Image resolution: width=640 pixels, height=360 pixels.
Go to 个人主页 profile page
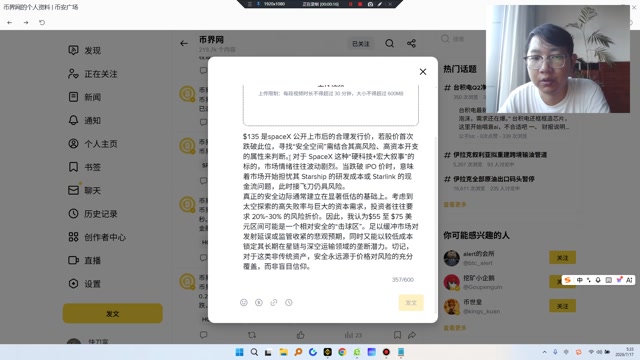pyautogui.click(x=93, y=144)
